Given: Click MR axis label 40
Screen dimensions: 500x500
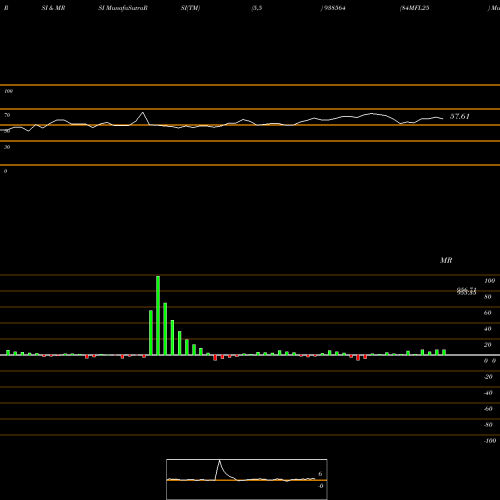Looking at the screenshot, I should pyautogui.click(x=488, y=329).
